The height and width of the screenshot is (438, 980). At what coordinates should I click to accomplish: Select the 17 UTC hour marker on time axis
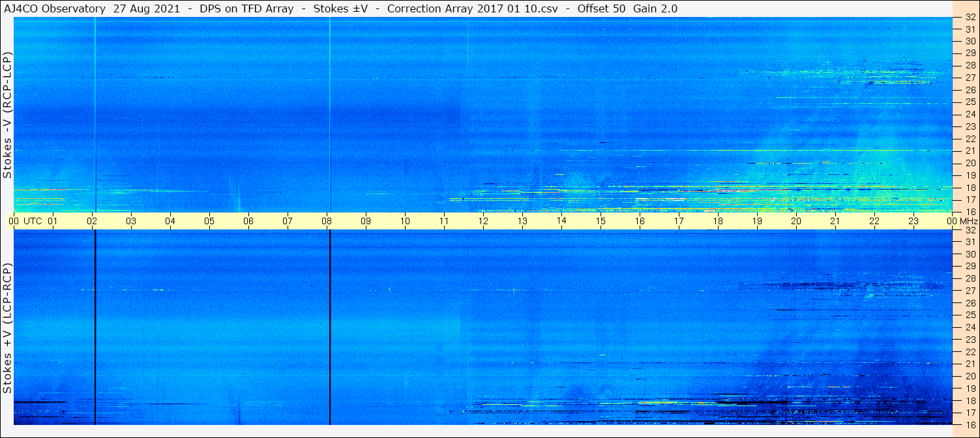679,221
